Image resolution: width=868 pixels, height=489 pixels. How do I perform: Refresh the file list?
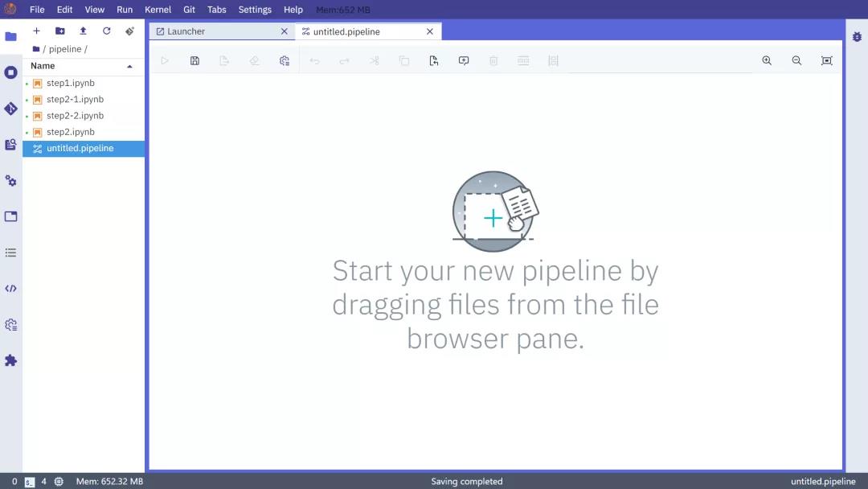pos(106,31)
